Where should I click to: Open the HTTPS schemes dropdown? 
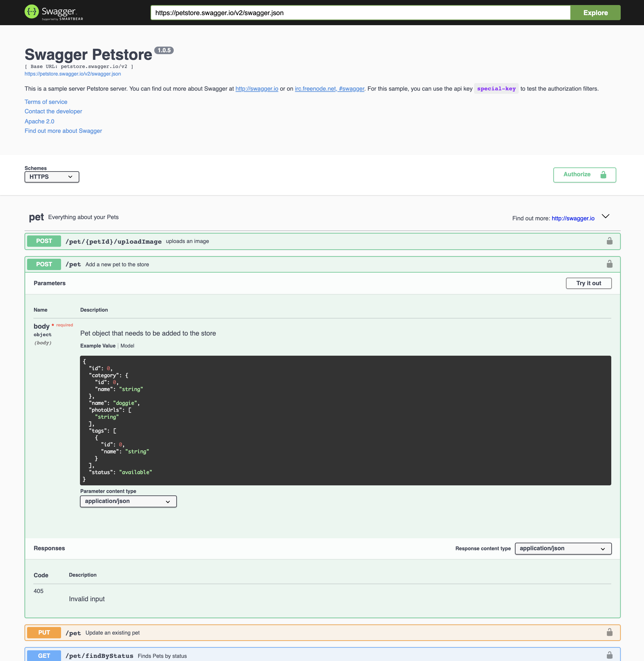(x=51, y=177)
